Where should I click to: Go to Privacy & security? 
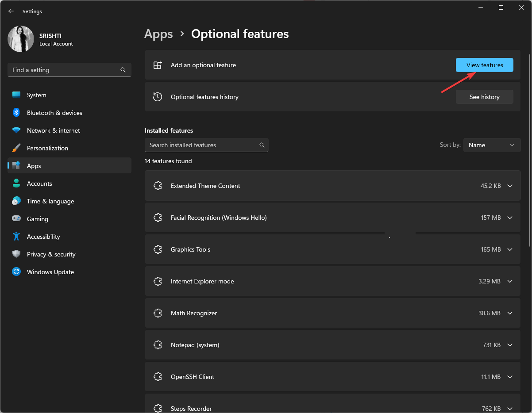(x=69, y=254)
